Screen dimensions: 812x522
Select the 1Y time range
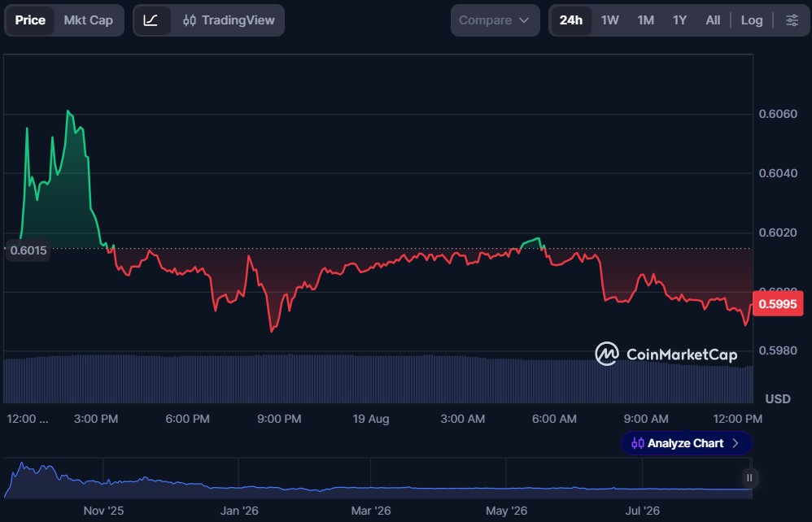click(679, 20)
